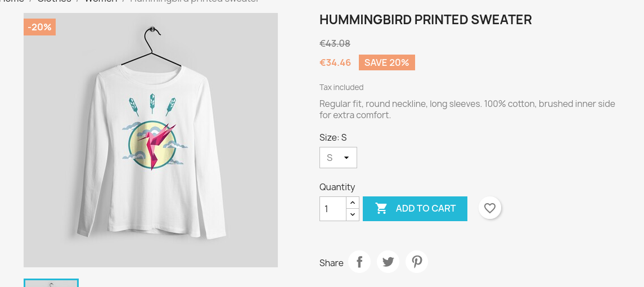Screen dimensions: 644x287
Task: Add sweater to wishlist with heart icon
Action: point(490,208)
